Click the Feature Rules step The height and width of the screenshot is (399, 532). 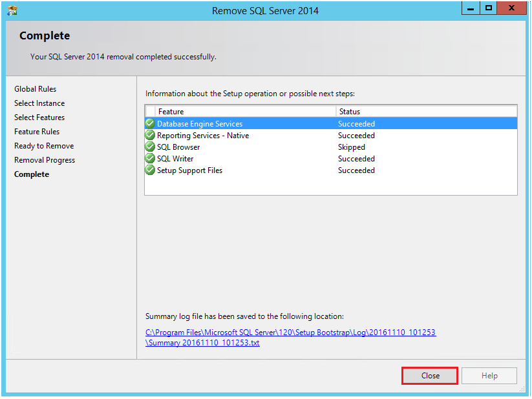point(37,132)
